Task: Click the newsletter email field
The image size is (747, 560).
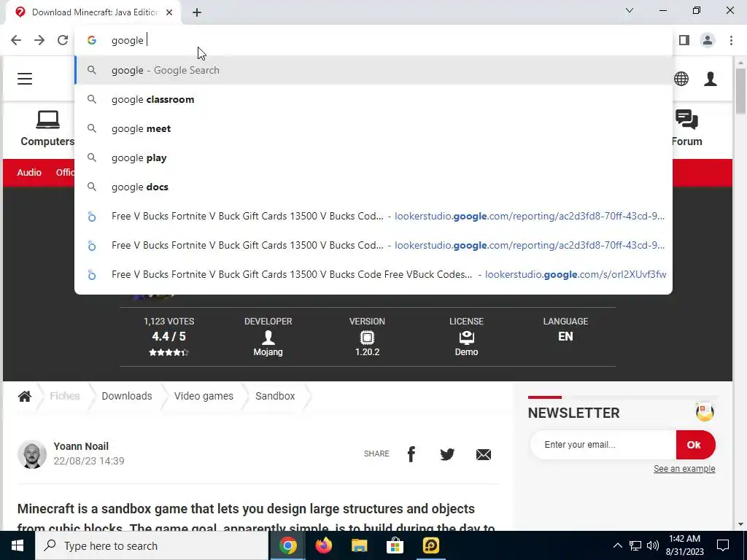Action: click(603, 444)
